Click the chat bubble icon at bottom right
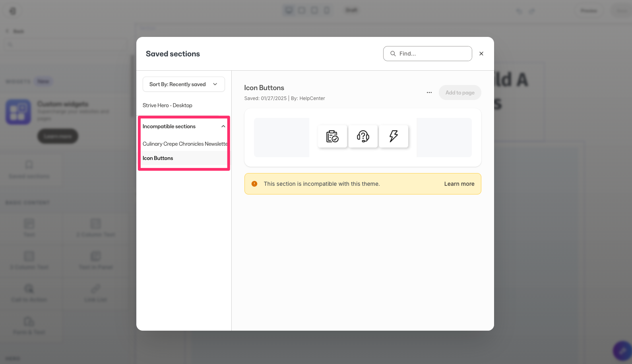The width and height of the screenshot is (632, 364). [622, 351]
